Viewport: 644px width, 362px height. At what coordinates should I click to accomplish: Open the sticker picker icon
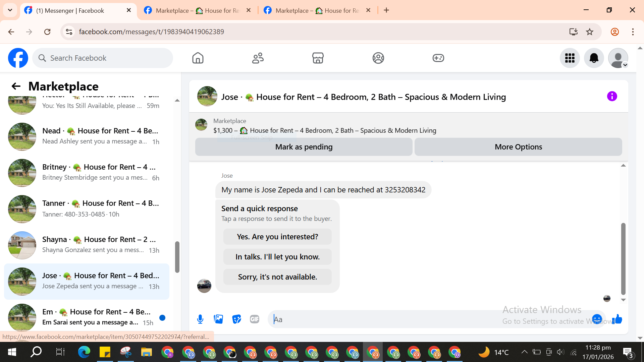pyautogui.click(x=236, y=319)
